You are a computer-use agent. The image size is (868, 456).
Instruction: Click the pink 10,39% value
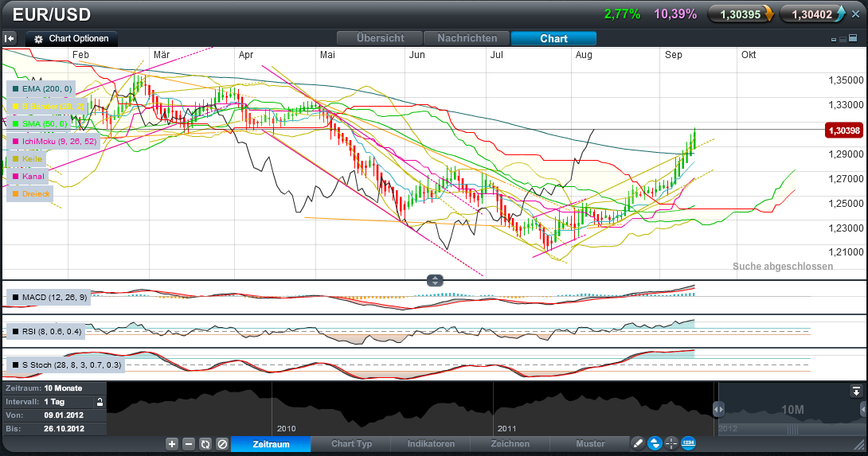[x=675, y=14]
